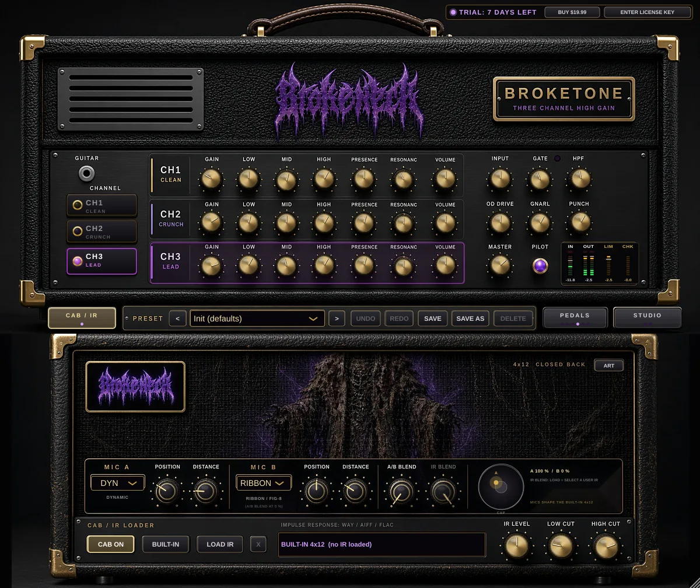This screenshot has width=700, height=588.
Task: Open the PEDALS tab
Action: pyautogui.click(x=575, y=318)
